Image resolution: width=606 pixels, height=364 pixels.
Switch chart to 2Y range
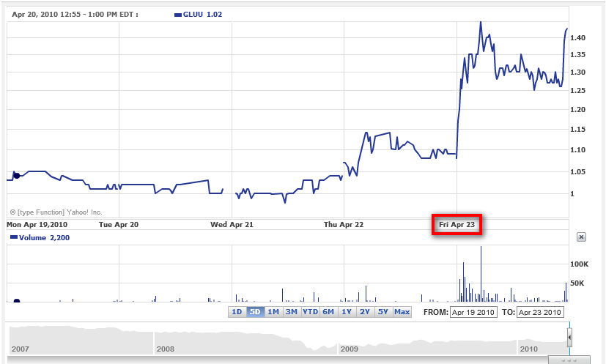(x=365, y=312)
